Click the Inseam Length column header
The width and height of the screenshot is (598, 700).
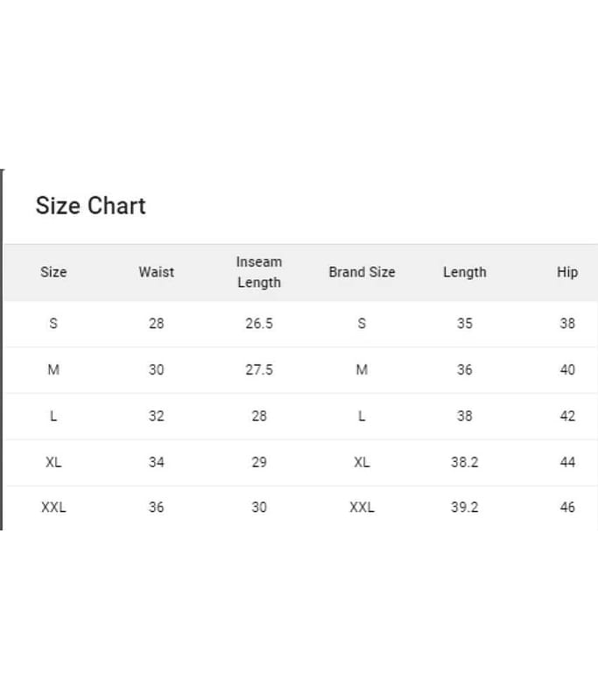point(259,272)
